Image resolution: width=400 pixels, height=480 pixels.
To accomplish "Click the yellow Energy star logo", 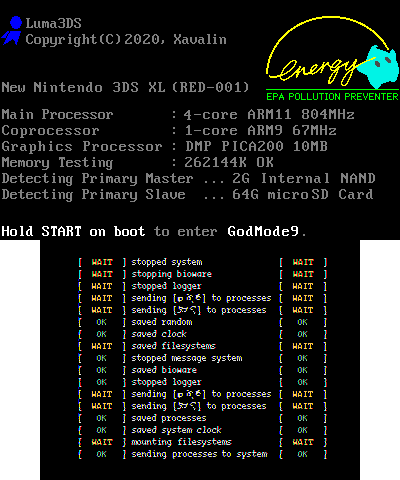I will pyautogui.click(x=332, y=52).
